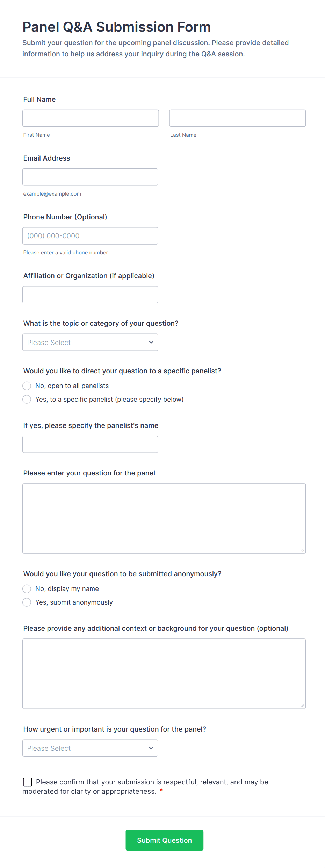Check the respectful submission confirmation checkbox

coord(28,782)
